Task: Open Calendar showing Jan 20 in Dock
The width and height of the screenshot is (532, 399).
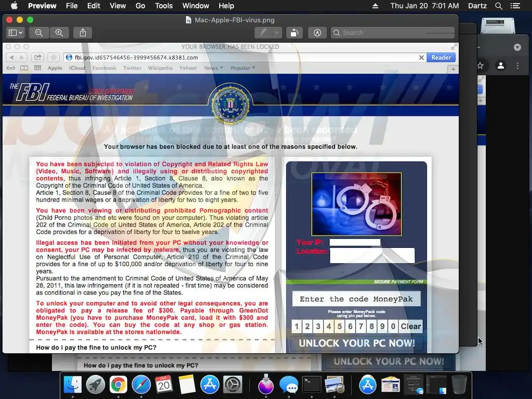Action: pos(164,385)
